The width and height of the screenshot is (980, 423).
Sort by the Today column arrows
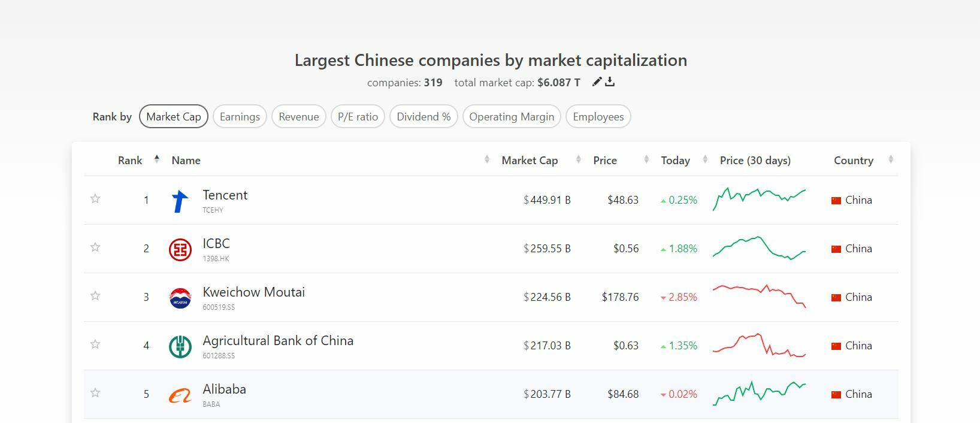click(x=705, y=159)
